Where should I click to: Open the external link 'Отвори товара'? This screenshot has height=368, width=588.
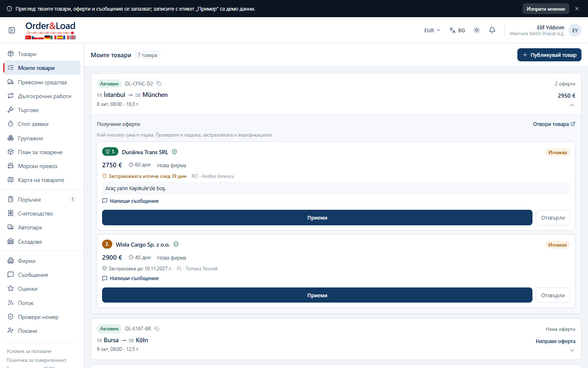pyautogui.click(x=554, y=124)
